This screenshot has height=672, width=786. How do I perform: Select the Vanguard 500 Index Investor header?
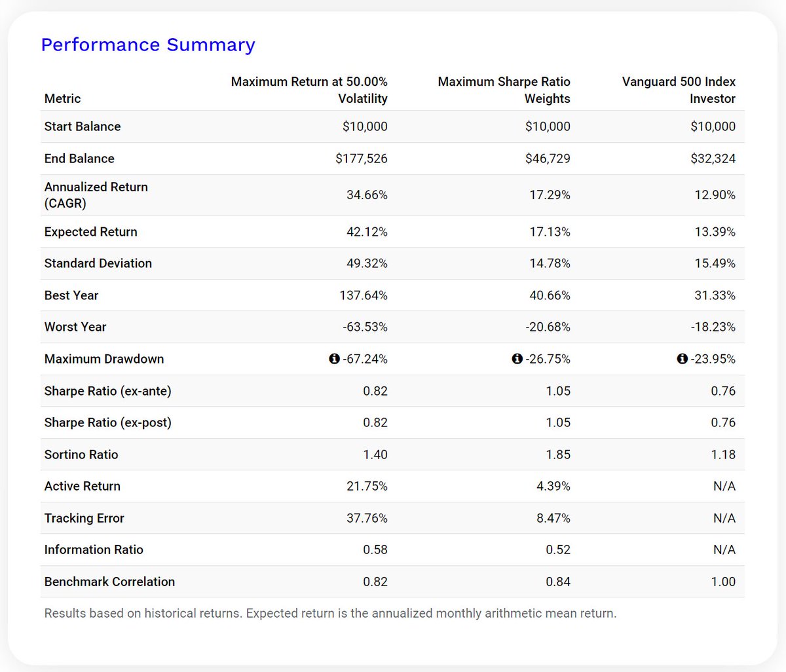[x=679, y=90]
